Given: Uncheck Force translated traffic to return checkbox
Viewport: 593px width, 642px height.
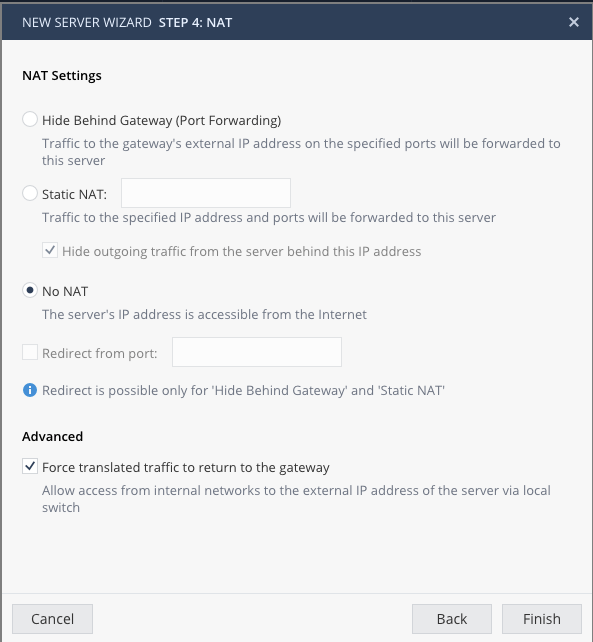Looking at the screenshot, I should (30, 466).
